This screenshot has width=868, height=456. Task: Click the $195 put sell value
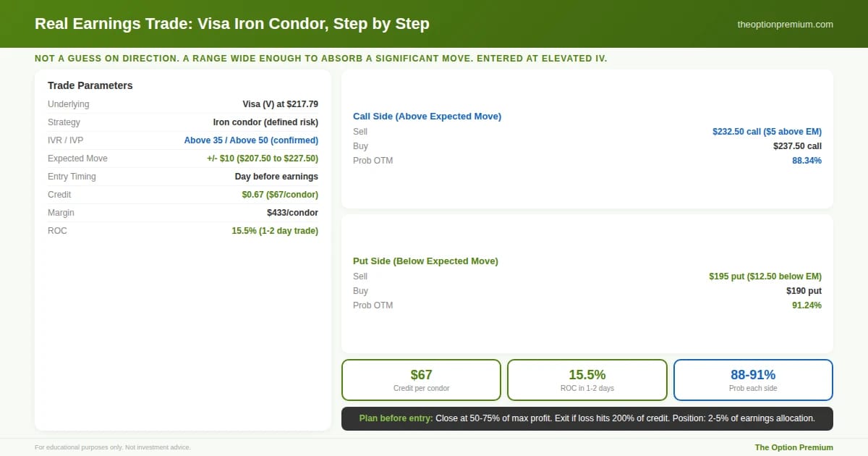click(765, 276)
